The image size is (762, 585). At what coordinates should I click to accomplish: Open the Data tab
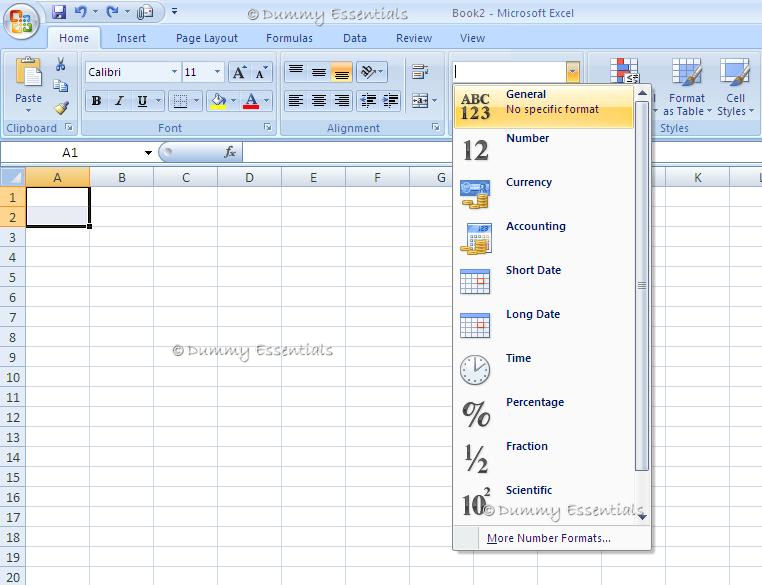[x=355, y=38]
